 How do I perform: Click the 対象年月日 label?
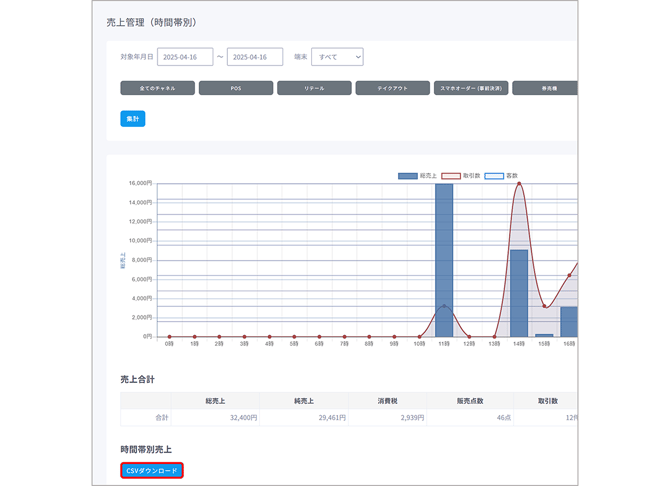pyautogui.click(x=137, y=57)
